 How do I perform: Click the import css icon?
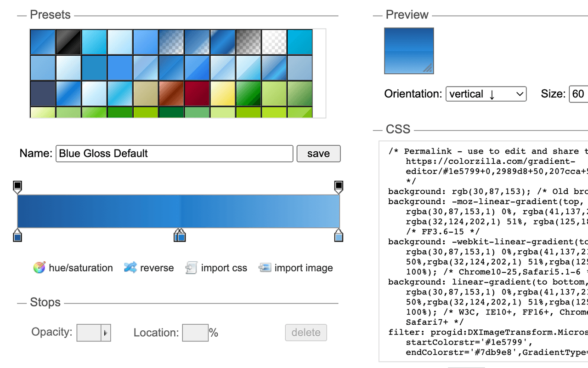click(x=191, y=268)
